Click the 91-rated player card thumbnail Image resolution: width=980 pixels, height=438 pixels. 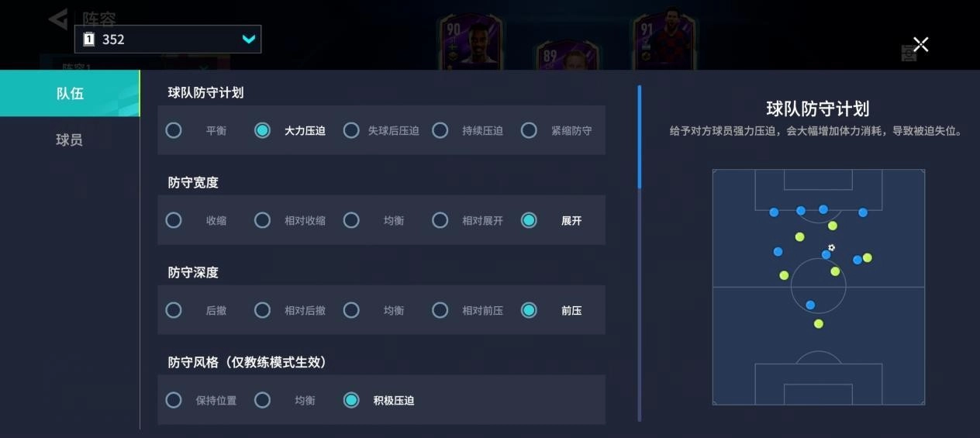(665, 39)
